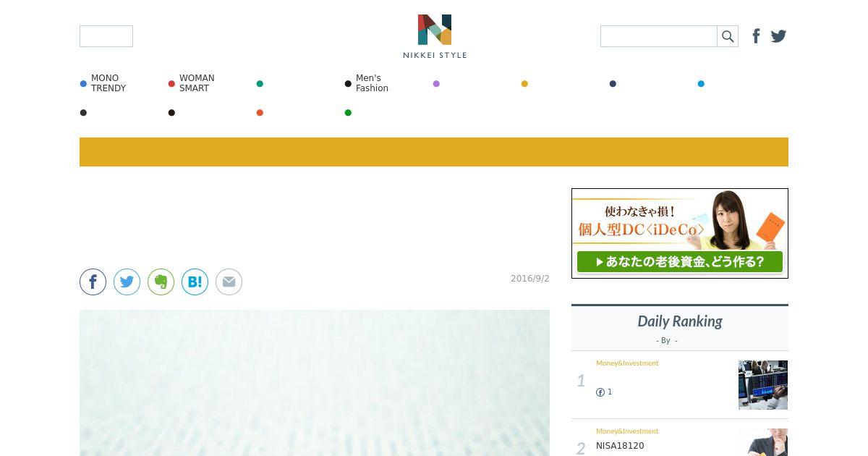Click the Facebook count icon in ranking item 1
868x456 pixels.
pyautogui.click(x=600, y=392)
